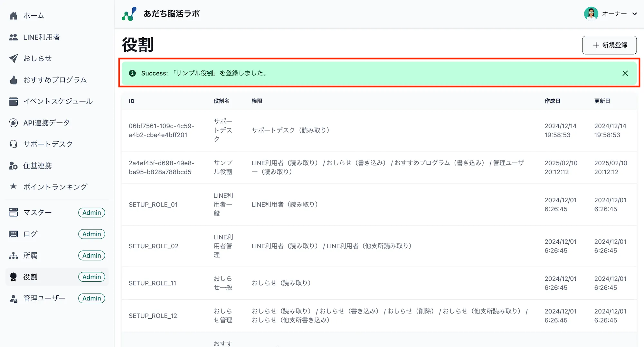Screen dimensions: 644x347
Task: Select role SETUP_ROLE_01 row
Action: coord(153,205)
